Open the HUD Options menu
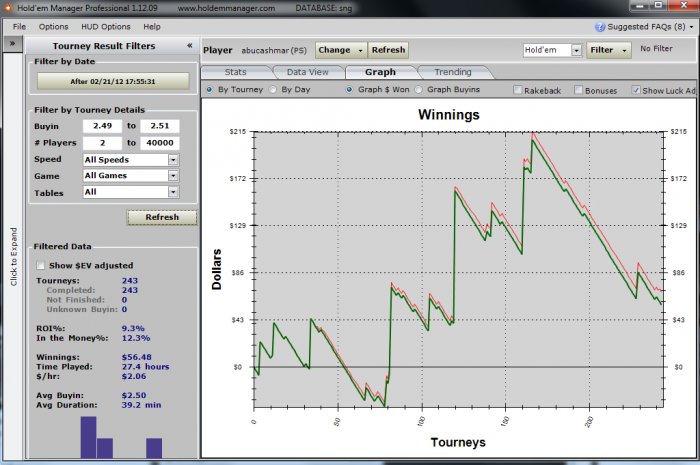 pyautogui.click(x=106, y=27)
